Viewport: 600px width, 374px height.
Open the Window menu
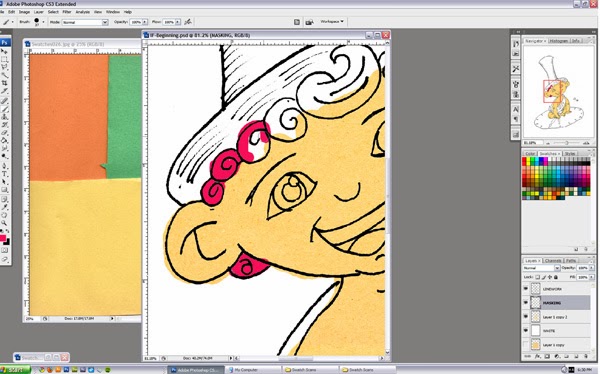pos(112,12)
